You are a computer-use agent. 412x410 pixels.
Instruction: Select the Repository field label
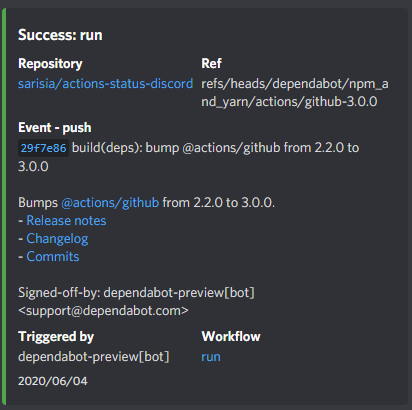pyautogui.click(x=50, y=64)
